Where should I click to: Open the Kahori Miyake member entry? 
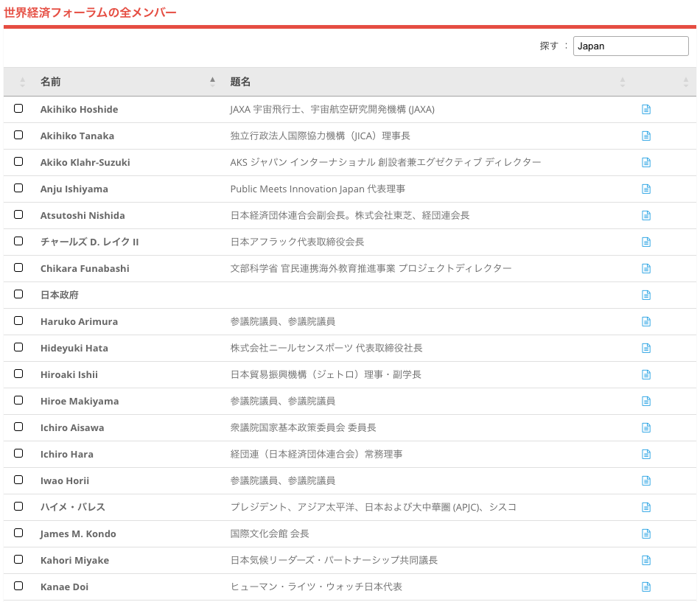pos(74,561)
